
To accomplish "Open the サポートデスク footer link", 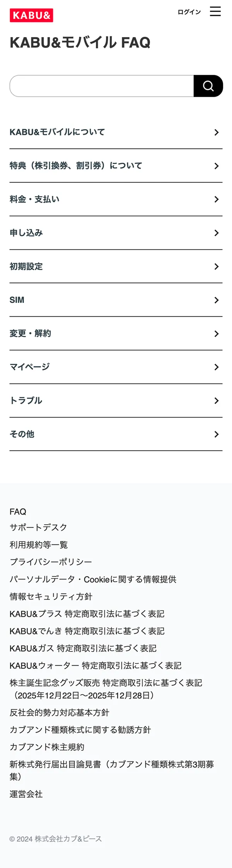I will click(38, 527).
